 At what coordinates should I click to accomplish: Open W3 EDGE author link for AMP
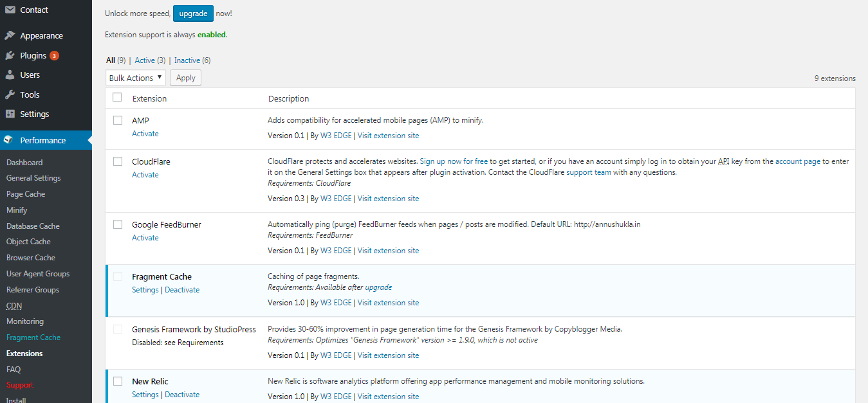[336, 136]
